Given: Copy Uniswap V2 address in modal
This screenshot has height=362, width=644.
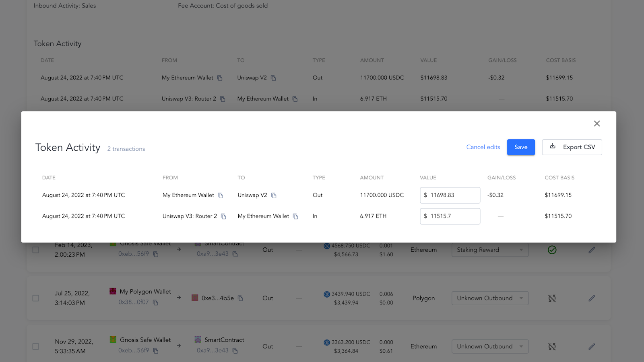Looking at the screenshot, I should click(x=274, y=195).
